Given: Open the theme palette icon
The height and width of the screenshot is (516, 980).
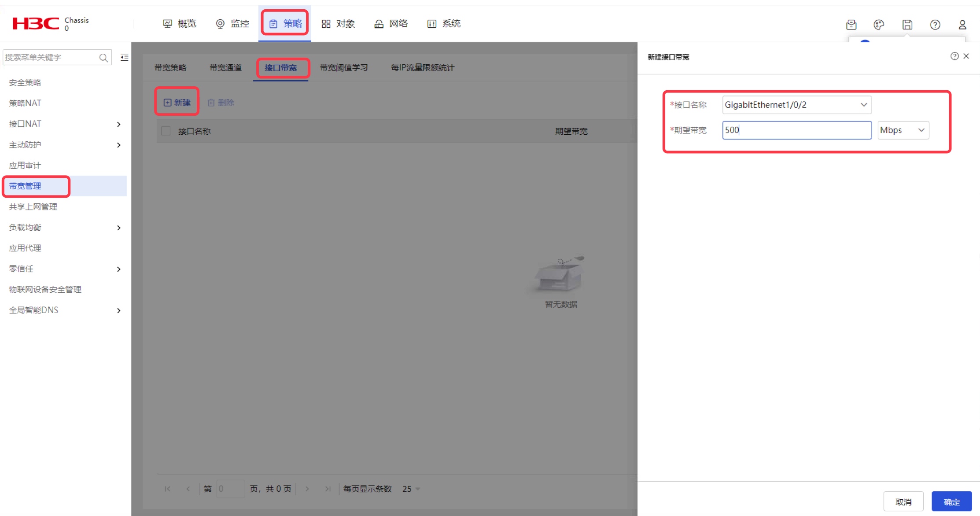Looking at the screenshot, I should click(x=879, y=25).
